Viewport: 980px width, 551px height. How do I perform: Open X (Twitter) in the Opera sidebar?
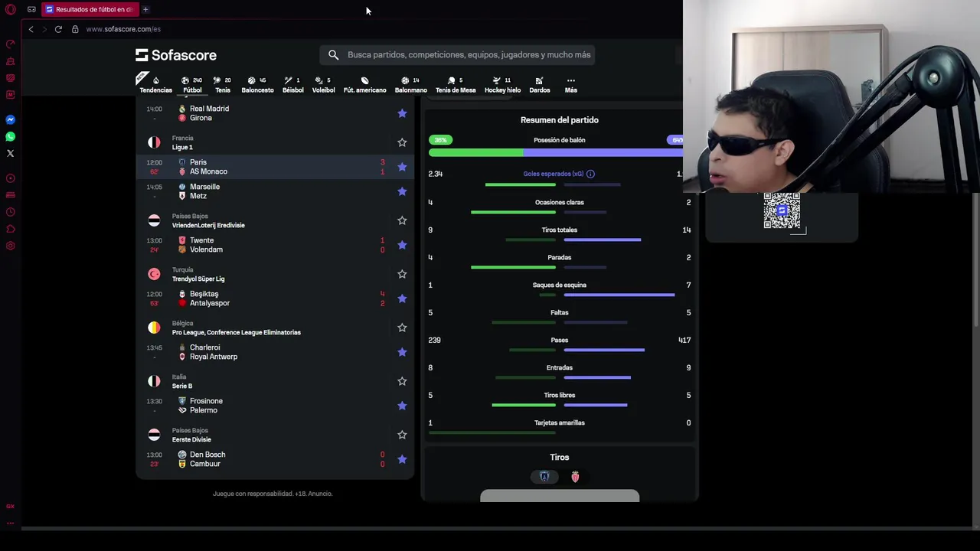(x=11, y=153)
